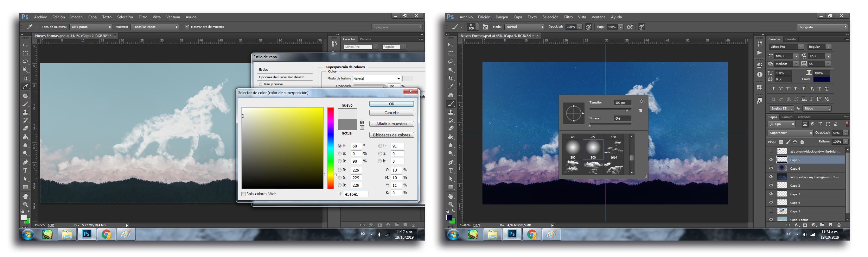
Task: Open brush panel toggle icon in right options bar
Action: 485,27
